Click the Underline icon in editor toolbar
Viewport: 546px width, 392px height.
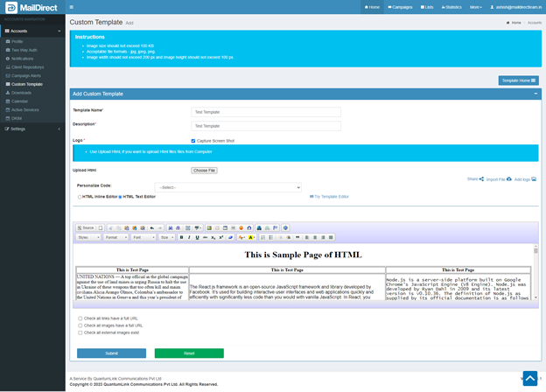(x=197, y=237)
